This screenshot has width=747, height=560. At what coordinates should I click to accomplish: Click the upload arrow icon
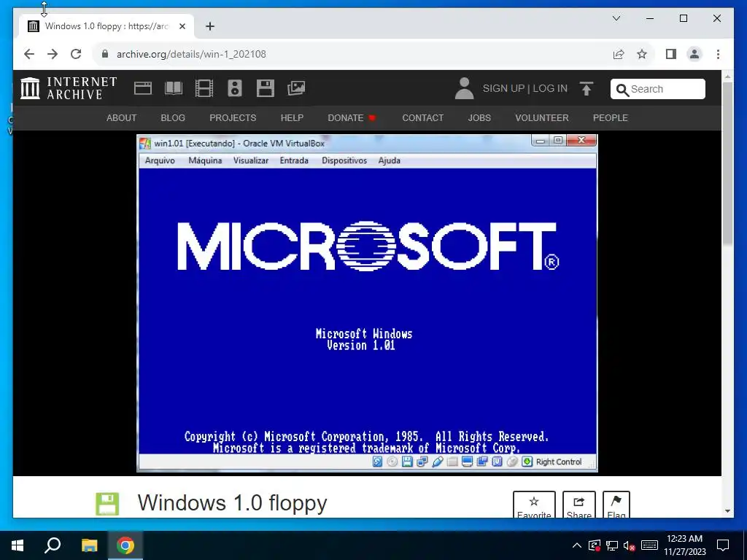tap(587, 88)
